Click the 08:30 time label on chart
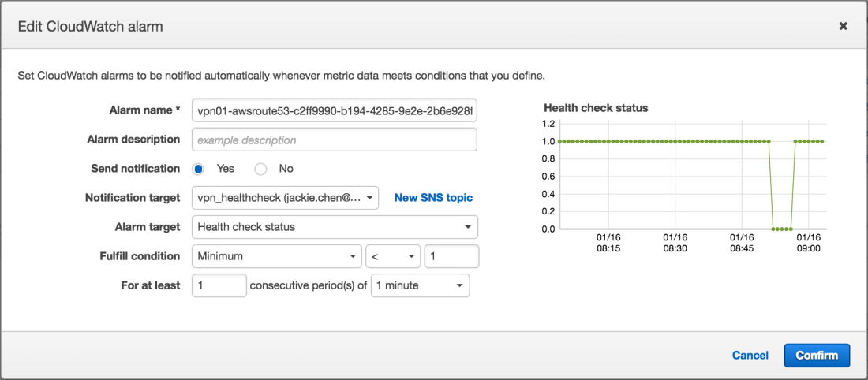The height and width of the screenshot is (380, 868). coord(675,242)
